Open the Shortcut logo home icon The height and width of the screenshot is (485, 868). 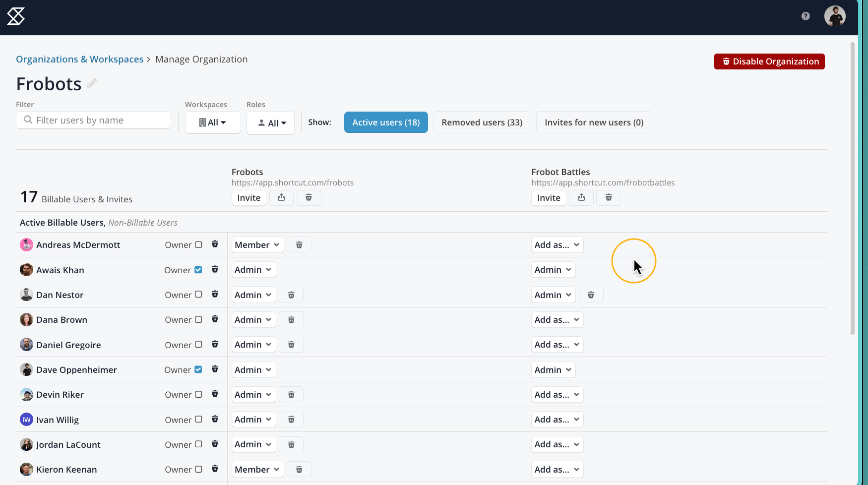click(x=16, y=16)
